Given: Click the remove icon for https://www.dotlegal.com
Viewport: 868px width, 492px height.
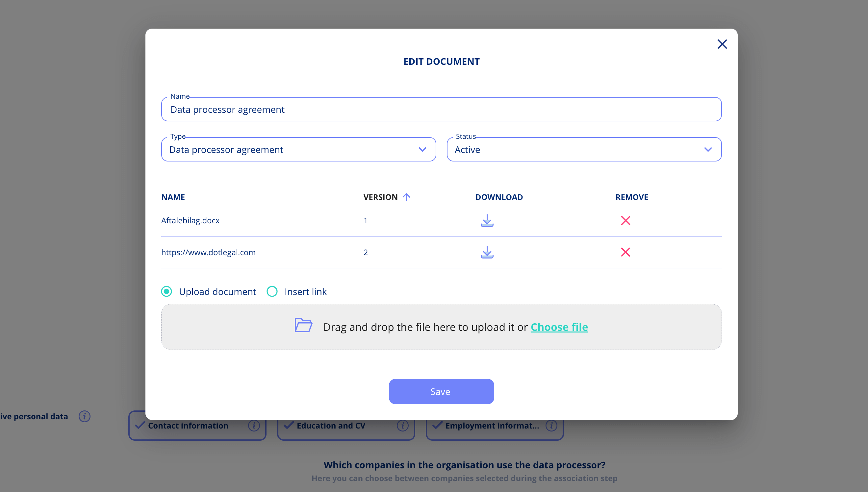Looking at the screenshot, I should (x=625, y=252).
